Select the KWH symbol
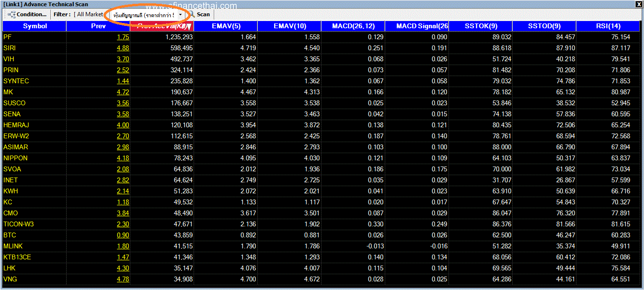This screenshot has width=644, height=290. click(x=11, y=191)
